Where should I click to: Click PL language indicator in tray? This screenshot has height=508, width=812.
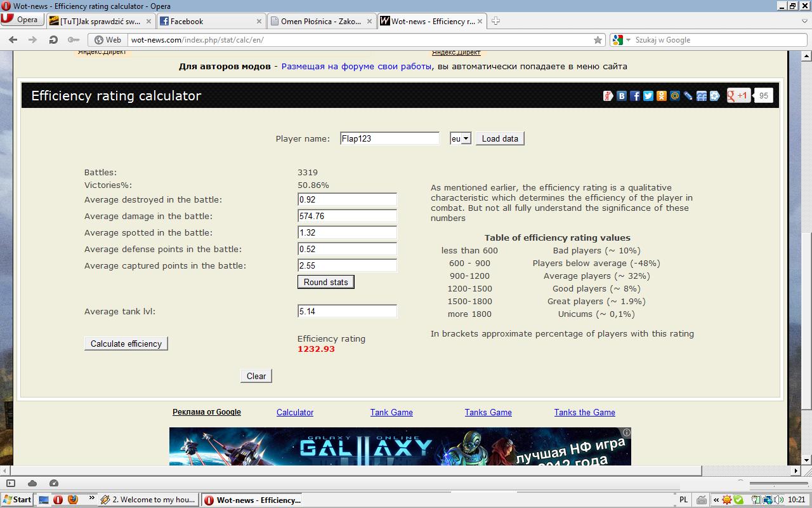[x=683, y=500]
